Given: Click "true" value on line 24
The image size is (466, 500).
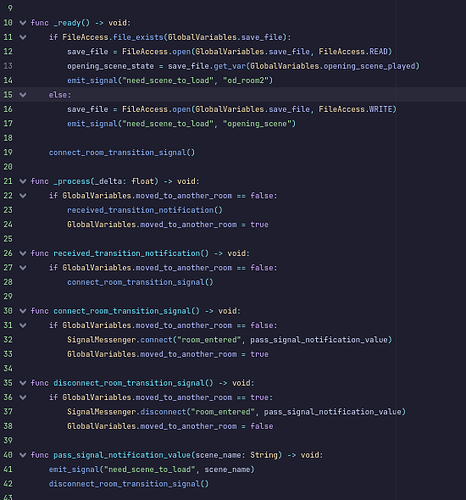Looking at the screenshot, I should coord(259,224).
